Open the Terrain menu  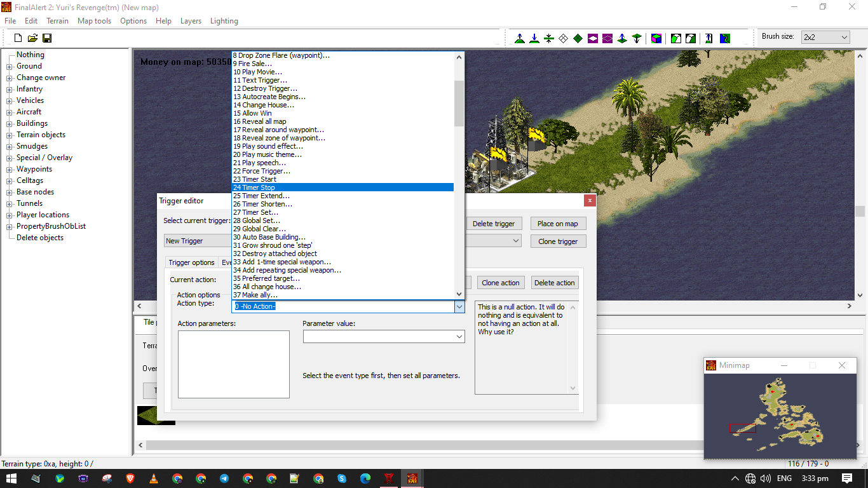[57, 21]
